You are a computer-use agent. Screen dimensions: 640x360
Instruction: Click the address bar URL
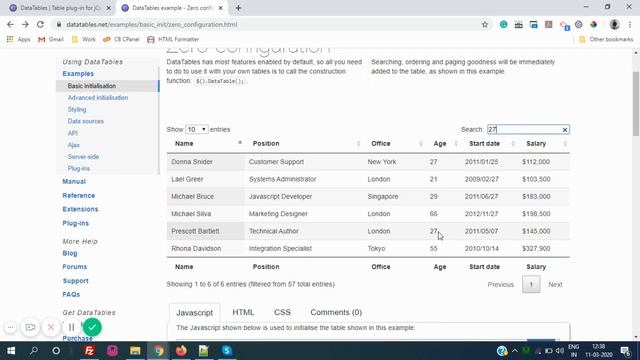point(151,24)
